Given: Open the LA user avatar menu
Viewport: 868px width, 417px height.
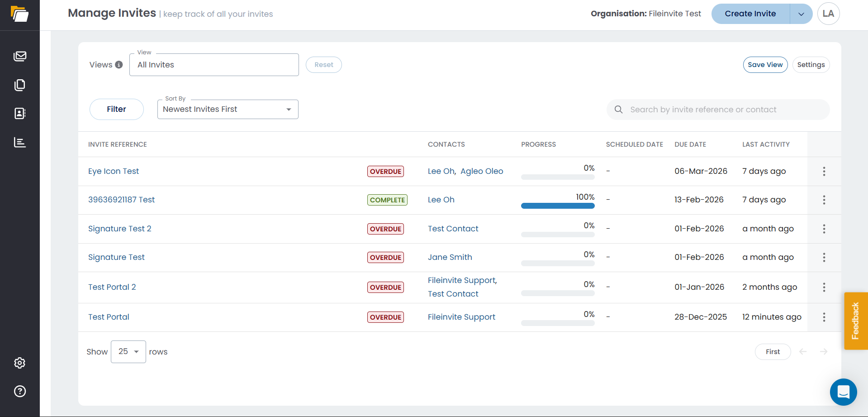Looking at the screenshot, I should 828,14.
